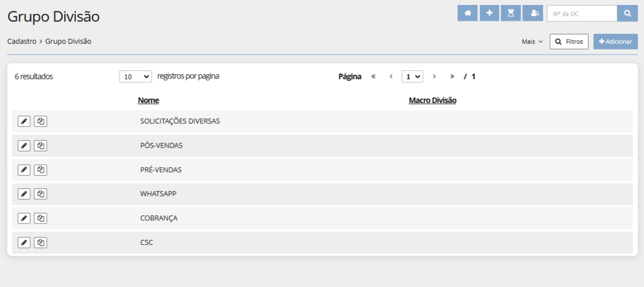Focus the Nº da OC search field
This screenshot has height=287, width=644.
[x=582, y=13]
